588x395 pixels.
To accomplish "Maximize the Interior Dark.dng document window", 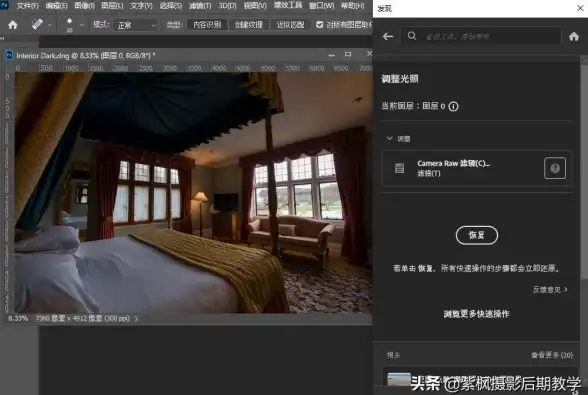I will pos(348,54).
